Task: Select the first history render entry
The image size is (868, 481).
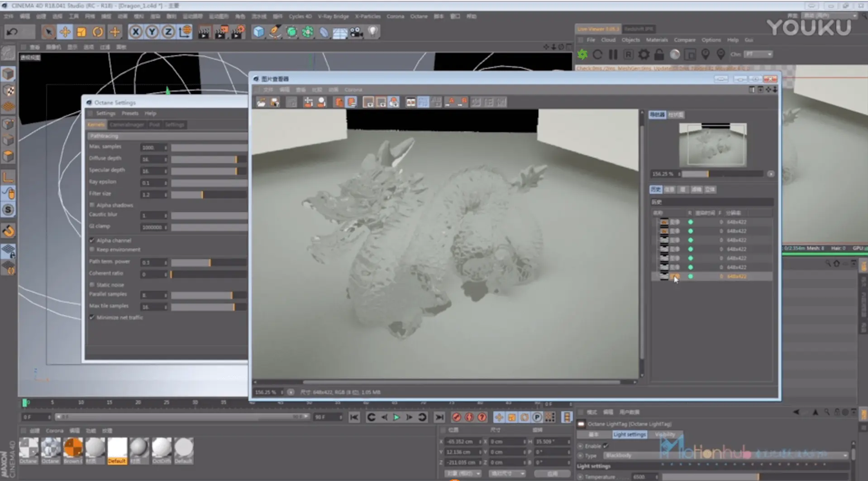Action: point(712,222)
